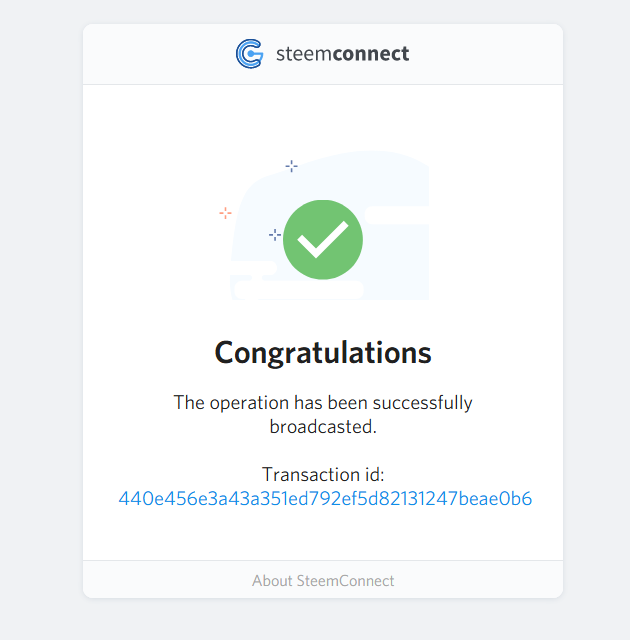Open transaction 440e456e3a43a351ed792ef5d82131247beae0b6 link

325,498
